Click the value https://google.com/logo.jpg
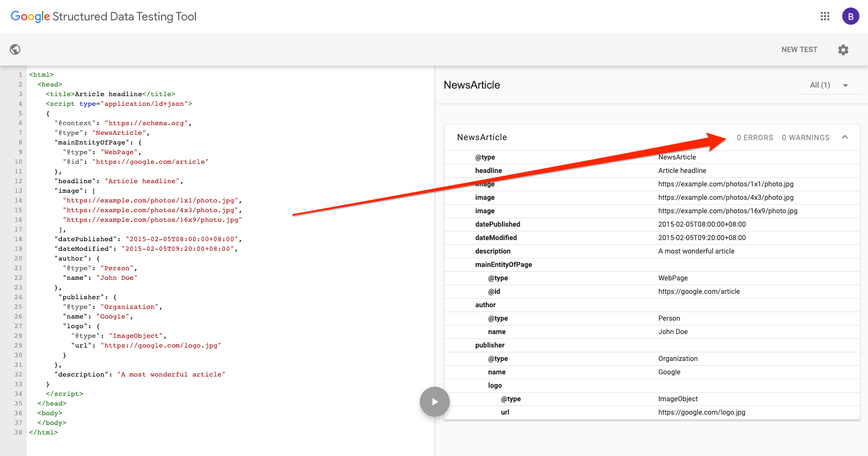 702,412
